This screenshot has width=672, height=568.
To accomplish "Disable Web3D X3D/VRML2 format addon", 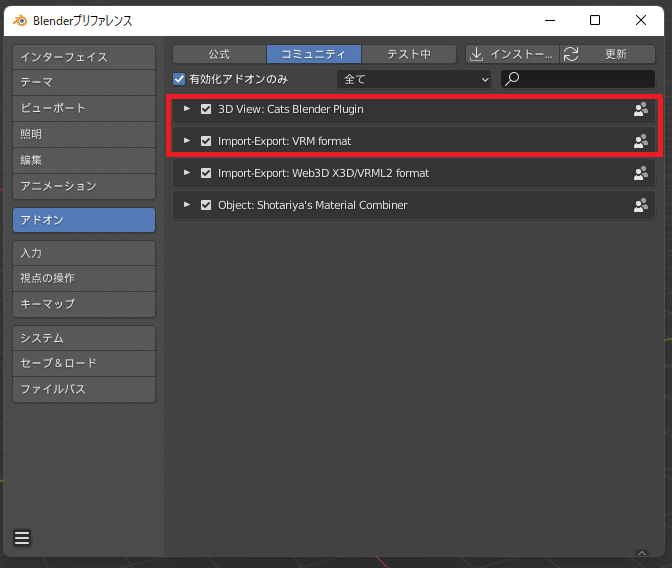I will coord(206,173).
